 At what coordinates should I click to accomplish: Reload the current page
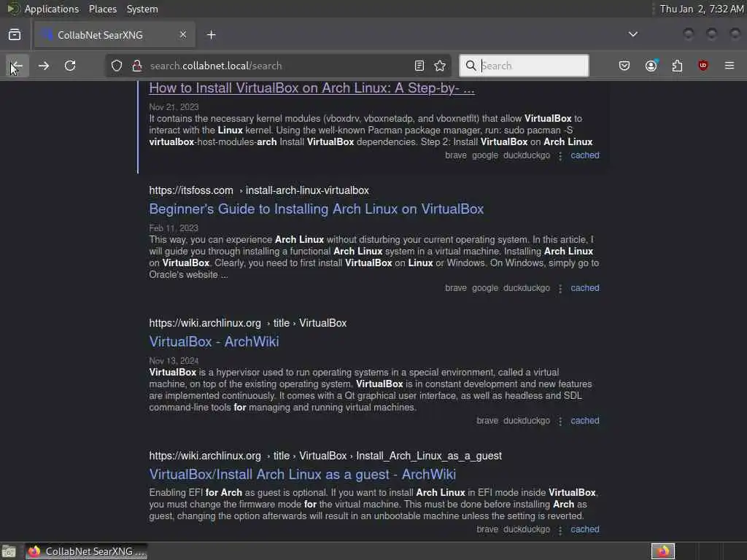coord(70,66)
